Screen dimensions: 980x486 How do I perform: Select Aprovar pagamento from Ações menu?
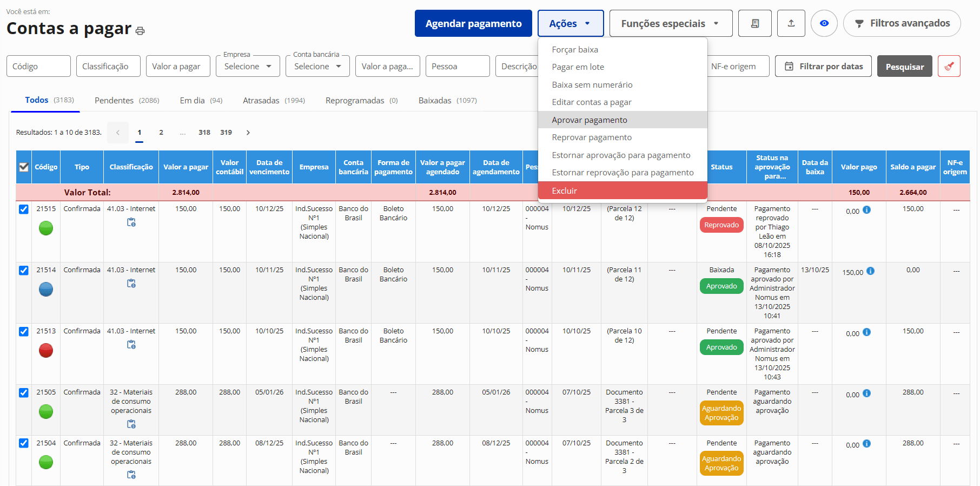point(589,120)
